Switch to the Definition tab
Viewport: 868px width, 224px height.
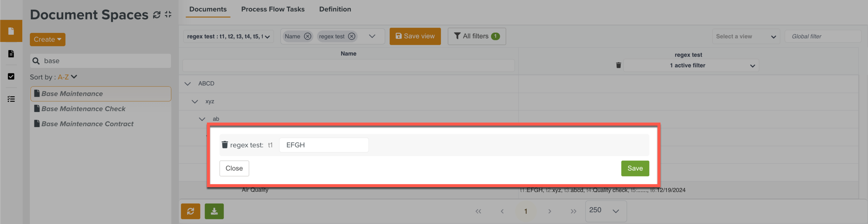[x=335, y=9]
